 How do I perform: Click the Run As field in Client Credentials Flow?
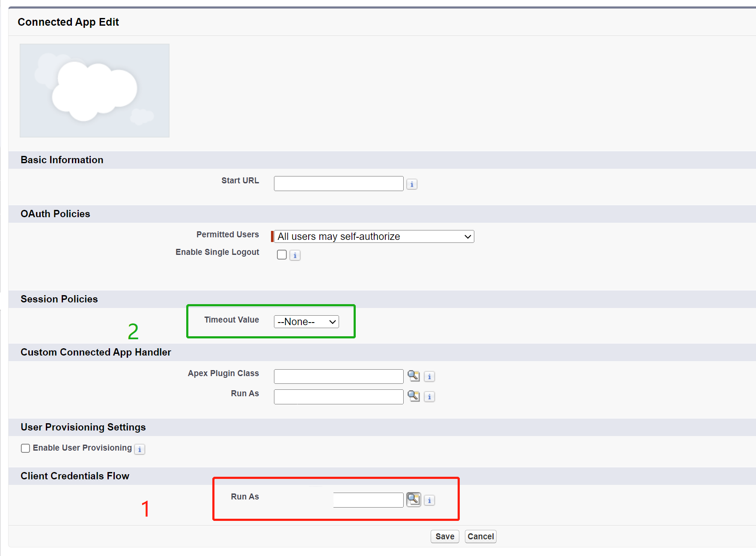(x=367, y=499)
